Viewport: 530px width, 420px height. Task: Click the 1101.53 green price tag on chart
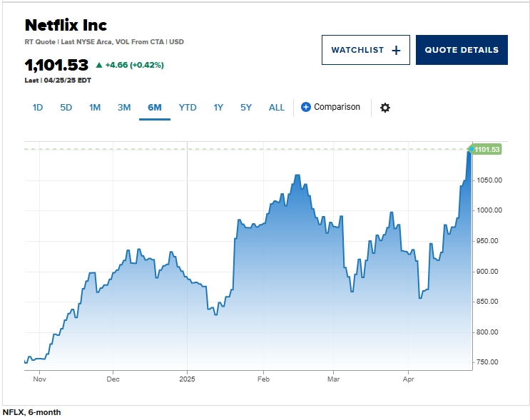[x=486, y=149]
